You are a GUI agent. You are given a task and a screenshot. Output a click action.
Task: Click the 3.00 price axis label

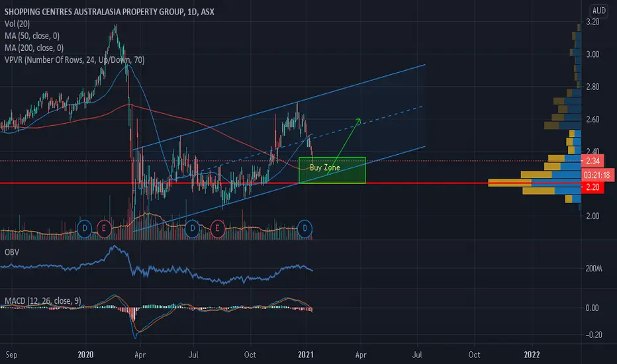593,54
